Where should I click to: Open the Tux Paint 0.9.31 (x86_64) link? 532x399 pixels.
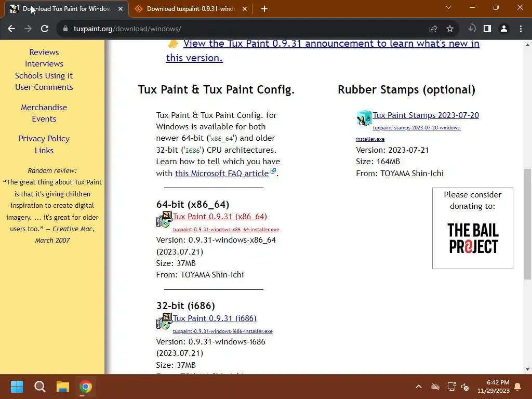point(220,217)
